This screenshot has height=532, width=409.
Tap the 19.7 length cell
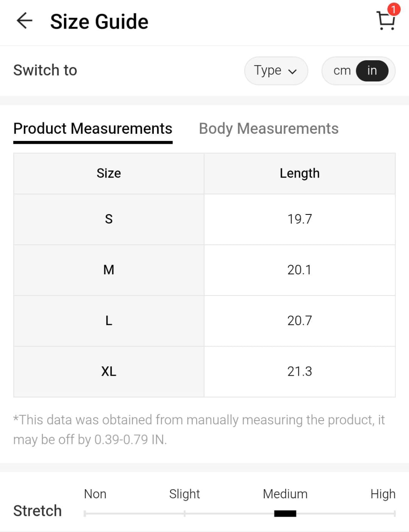click(299, 219)
